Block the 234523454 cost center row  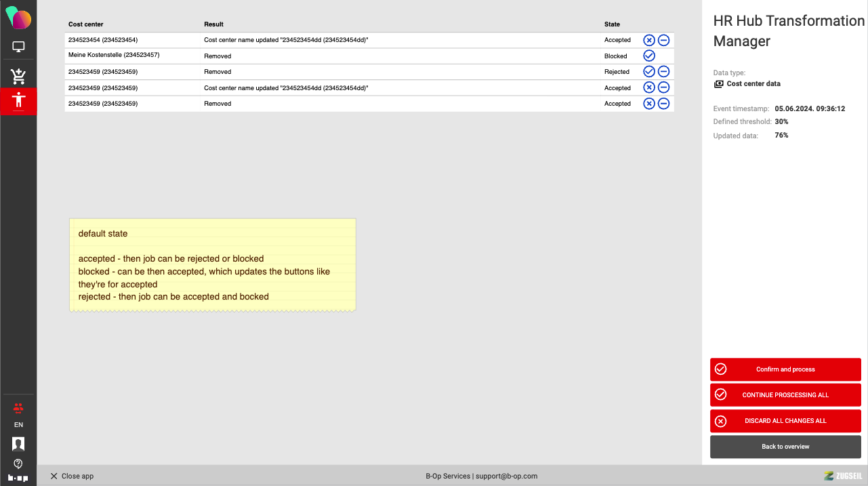664,40
